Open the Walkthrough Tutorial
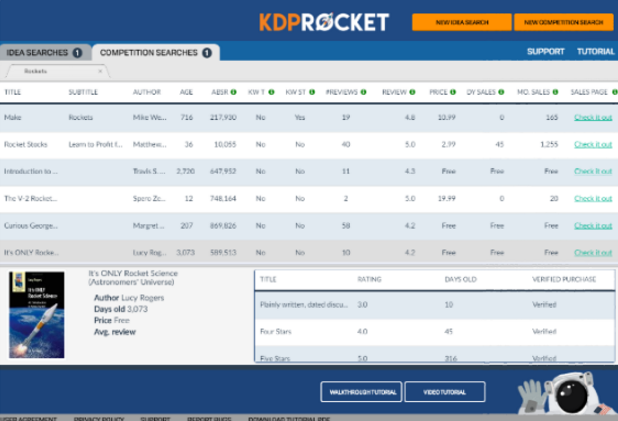Viewport: 618px width, 421px height. pos(361,392)
